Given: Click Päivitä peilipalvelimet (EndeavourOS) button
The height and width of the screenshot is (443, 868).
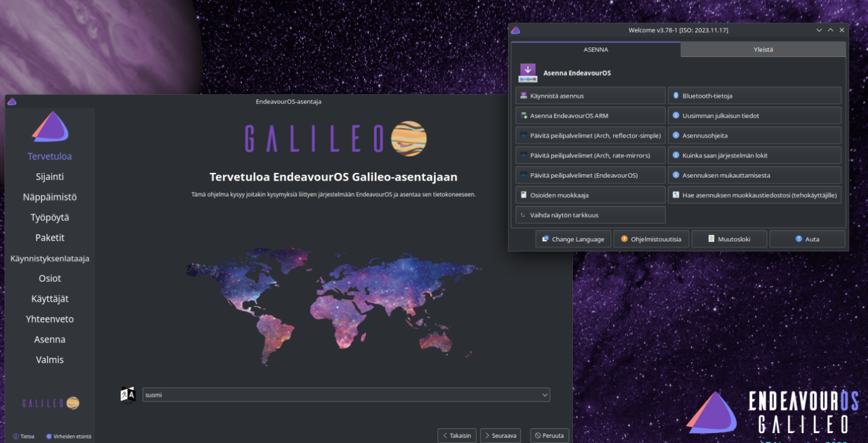Looking at the screenshot, I should 590,175.
